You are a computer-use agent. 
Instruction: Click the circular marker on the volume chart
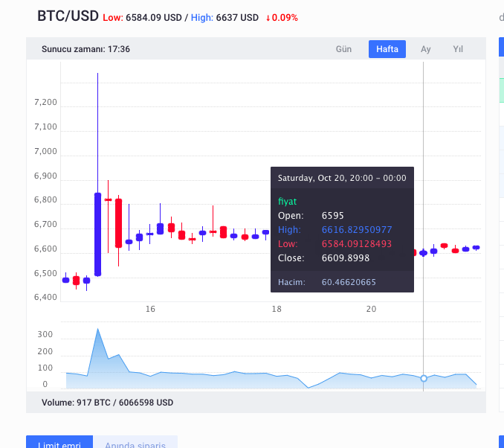pyautogui.click(x=424, y=379)
